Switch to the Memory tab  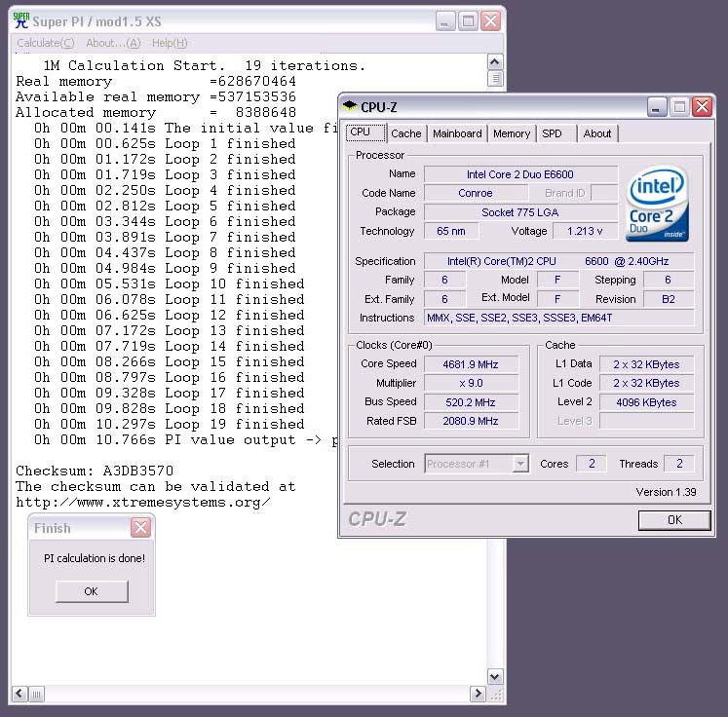512,133
